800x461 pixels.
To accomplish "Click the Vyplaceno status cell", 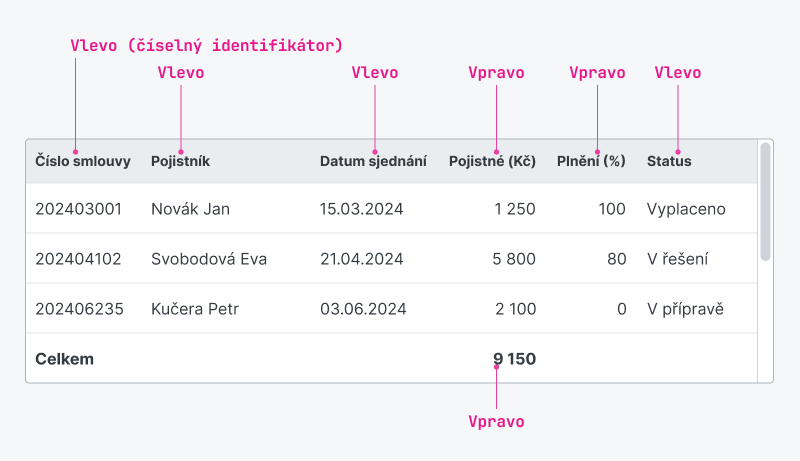I will [686, 209].
